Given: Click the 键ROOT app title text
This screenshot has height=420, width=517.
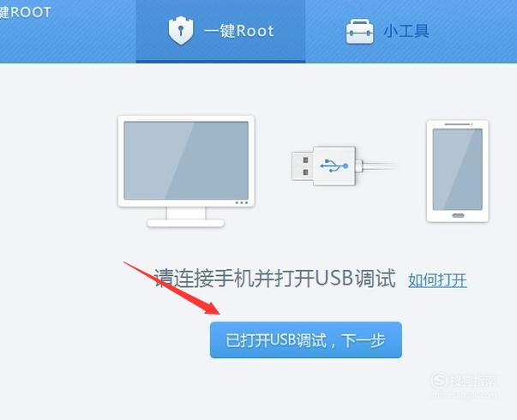Looking at the screenshot, I should point(26,13).
